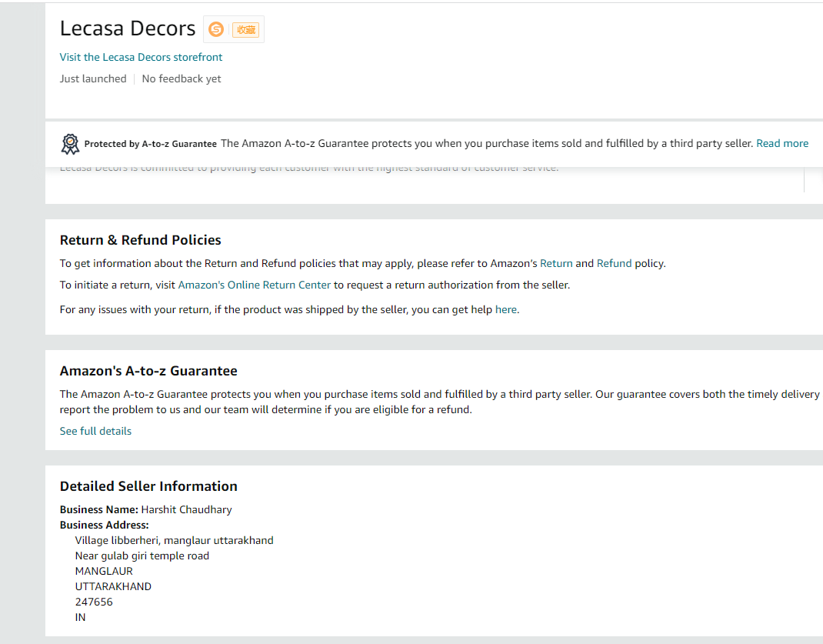Open the Lecasa Decors storefront link
The width and height of the screenshot is (823, 644).
click(141, 57)
